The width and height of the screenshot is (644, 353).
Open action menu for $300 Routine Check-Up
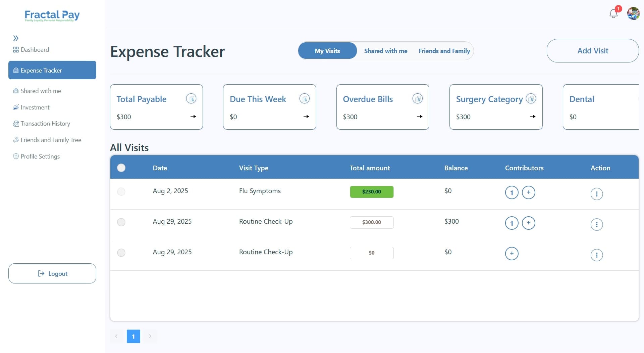coord(596,225)
